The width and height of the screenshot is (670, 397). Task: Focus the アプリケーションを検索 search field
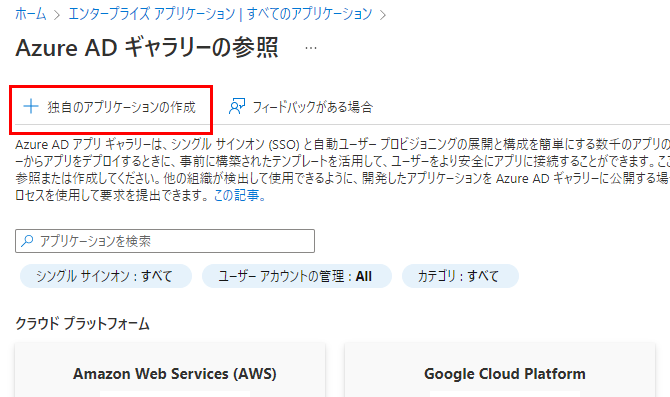pyautogui.click(x=165, y=241)
